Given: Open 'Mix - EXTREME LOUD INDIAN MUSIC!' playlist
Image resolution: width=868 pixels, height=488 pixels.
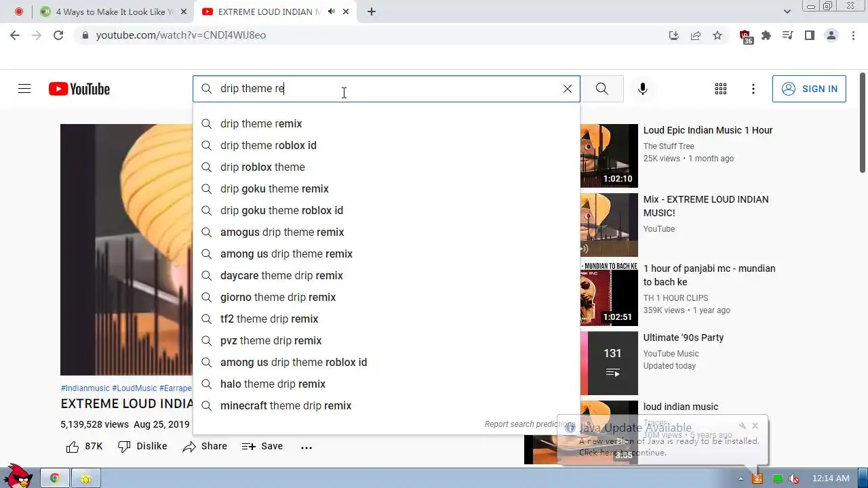Looking at the screenshot, I should [706, 206].
